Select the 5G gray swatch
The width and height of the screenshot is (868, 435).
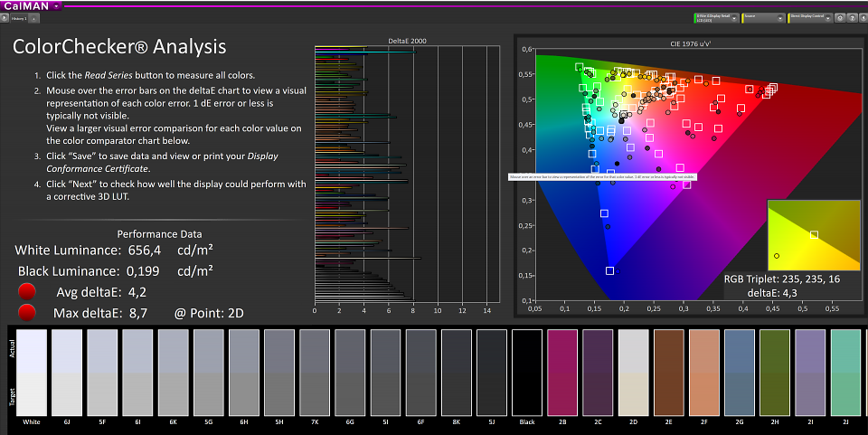[209, 373]
